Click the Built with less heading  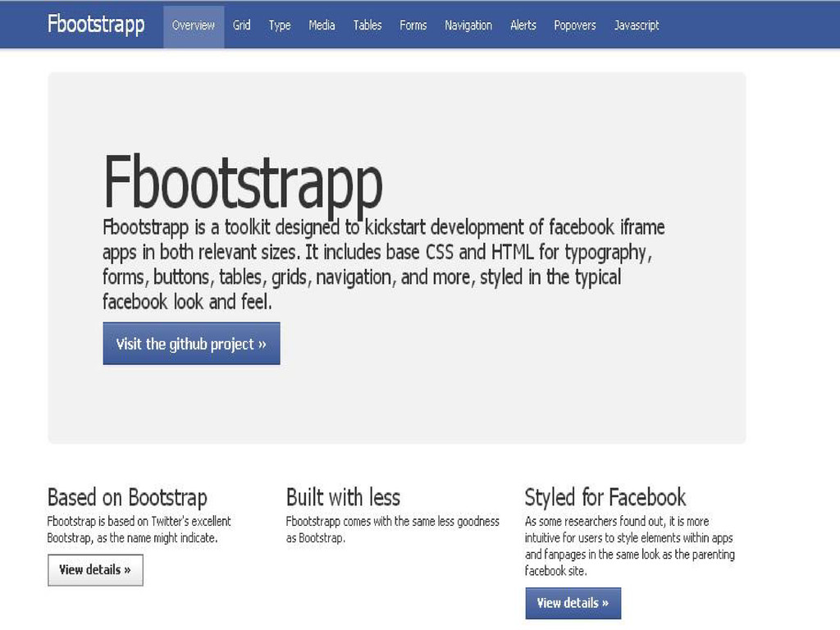coord(343,497)
